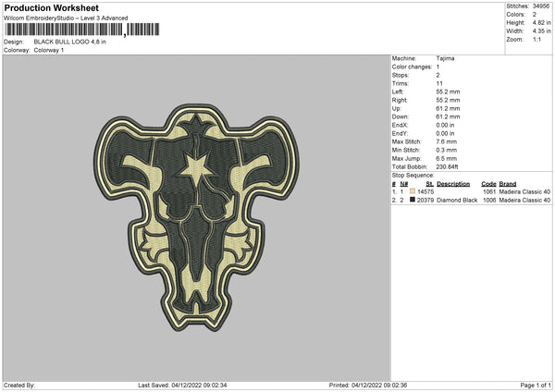Click 'Madeira Classic 40' in first stop row
The width and height of the screenshot is (555, 392).
click(x=524, y=191)
